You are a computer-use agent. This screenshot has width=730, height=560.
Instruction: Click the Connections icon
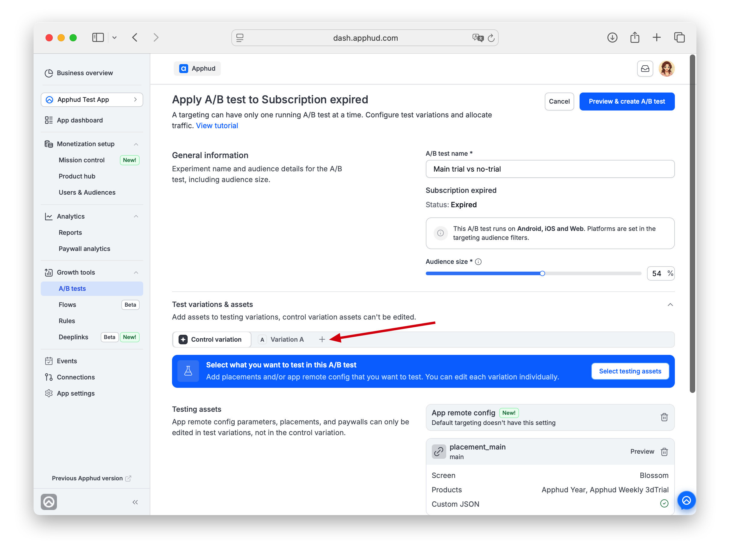tap(49, 377)
